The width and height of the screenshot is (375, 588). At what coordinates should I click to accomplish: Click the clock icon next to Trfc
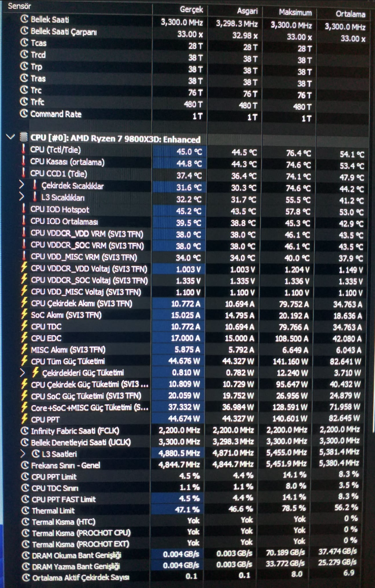point(24,101)
